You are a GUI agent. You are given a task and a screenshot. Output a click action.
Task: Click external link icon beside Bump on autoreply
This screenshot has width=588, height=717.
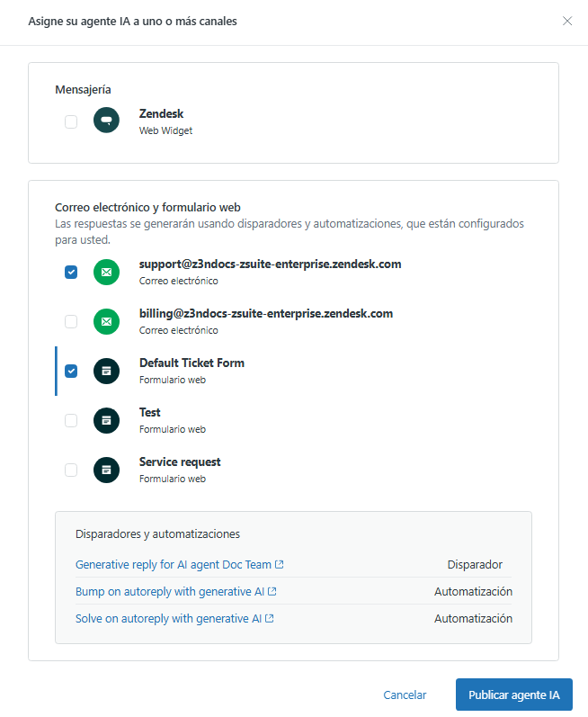(x=272, y=592)
